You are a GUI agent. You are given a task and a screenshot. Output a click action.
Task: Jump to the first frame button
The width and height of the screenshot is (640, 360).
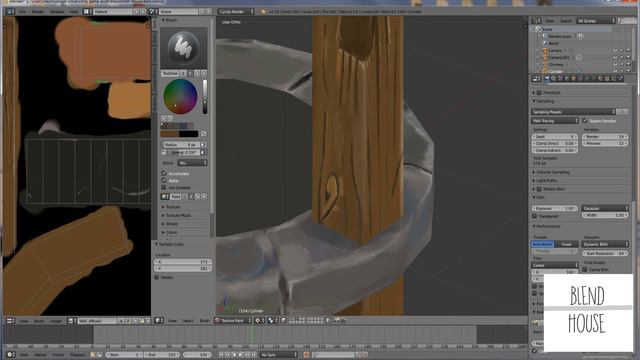[x=222, y=355]
